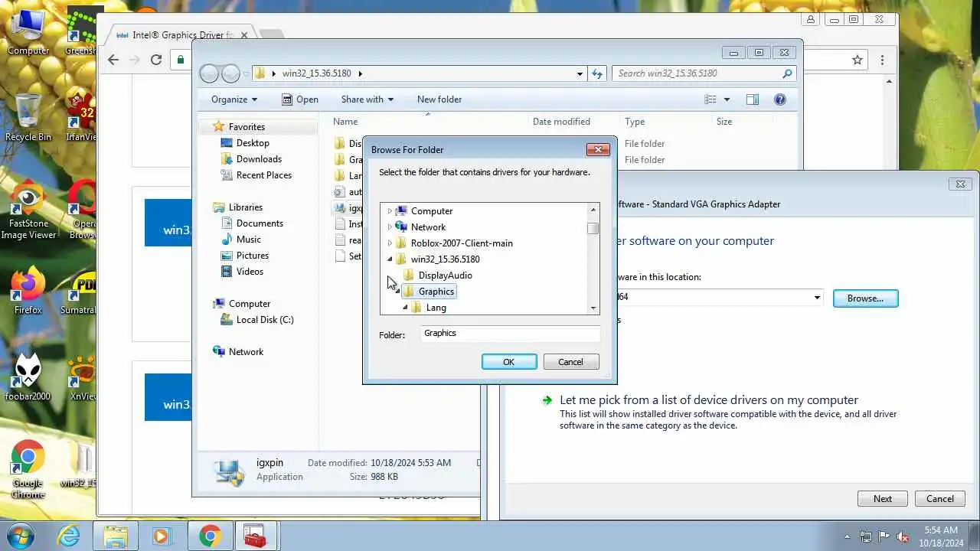Image resolution: width=980 pixels, height=551 pixels.
Task: Toggle the preview pane icon
Action: point(752,99)
